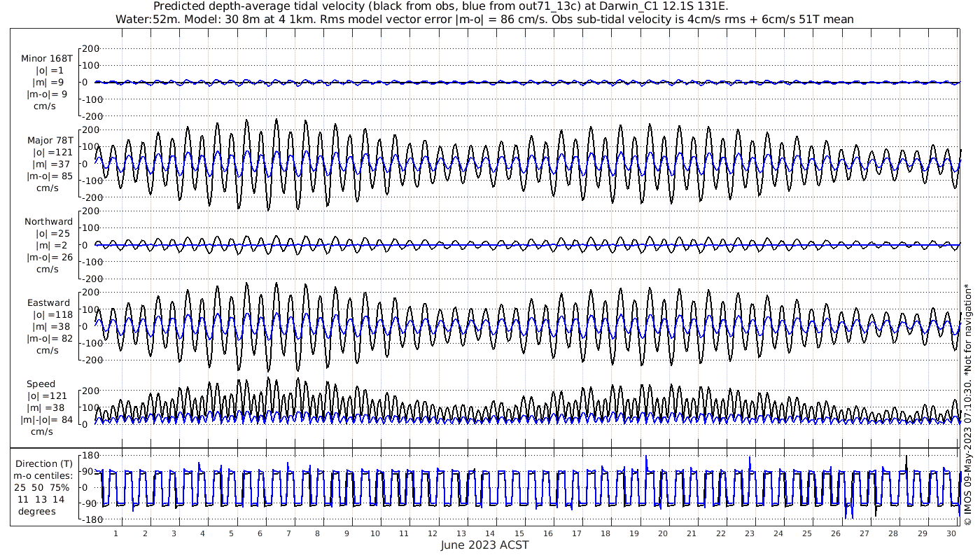The width and height of the screenshot is (980, 560).
Task: Select the 'Minor 168T' panel label
Action: click(x=47, y=59)
